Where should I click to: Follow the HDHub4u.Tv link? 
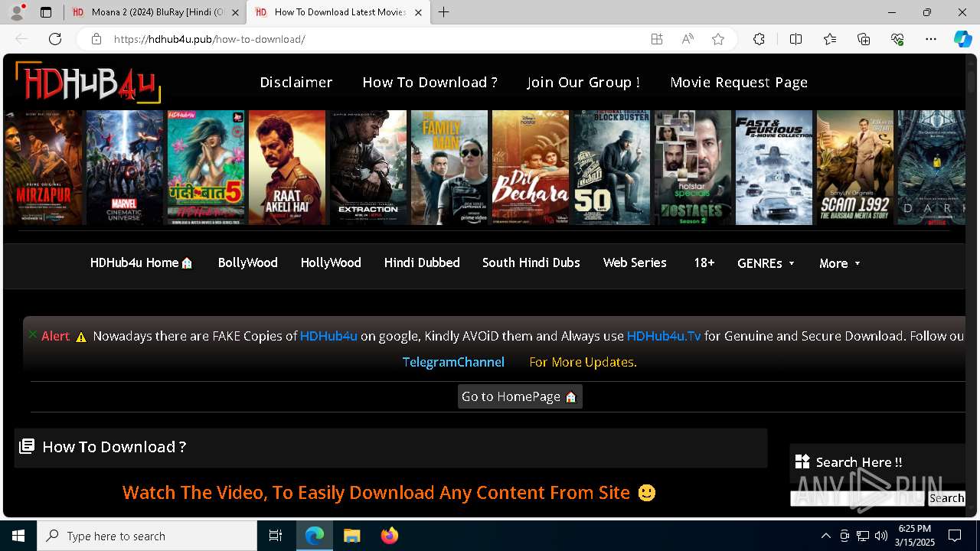tap(664, 336)
